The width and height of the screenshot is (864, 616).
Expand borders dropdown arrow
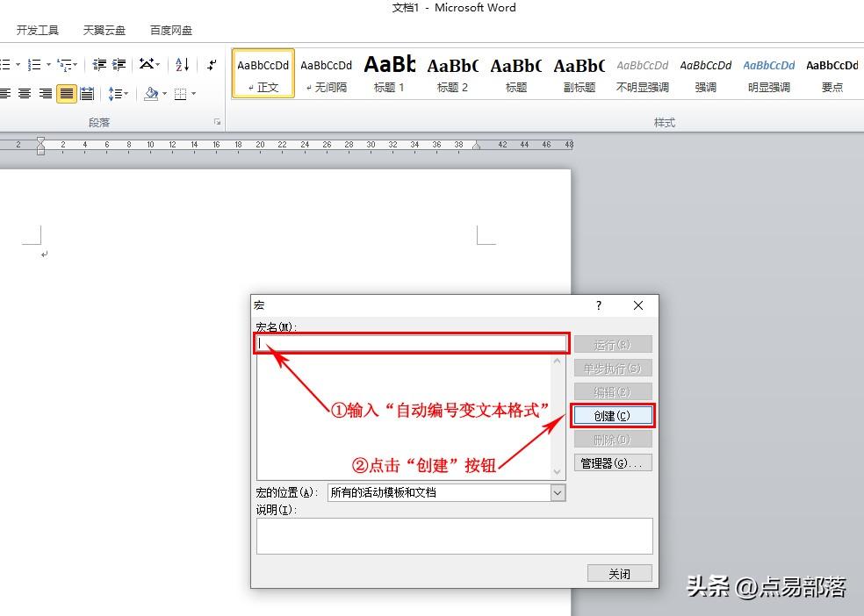click(193, 94)
